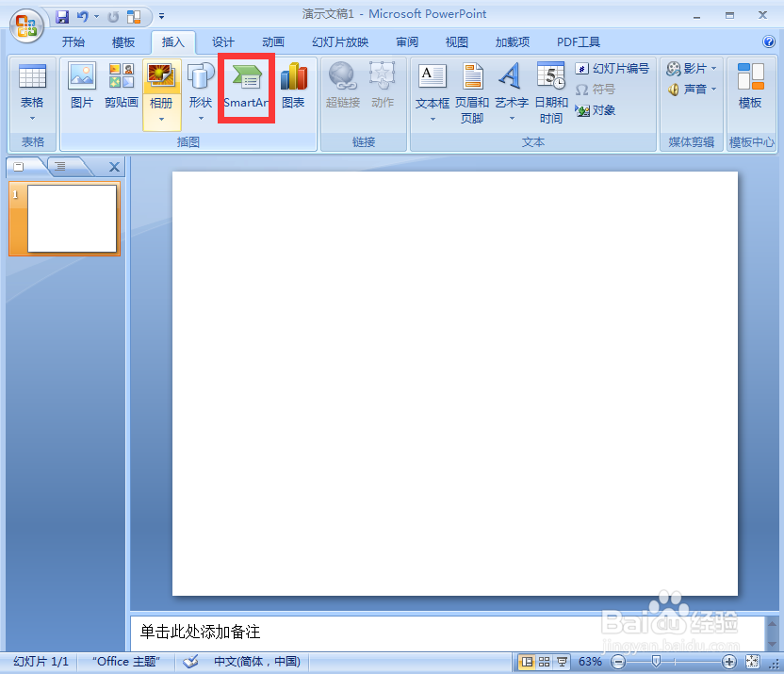
Task: Switch to the 加载项 tab
Action: [513, 42]
